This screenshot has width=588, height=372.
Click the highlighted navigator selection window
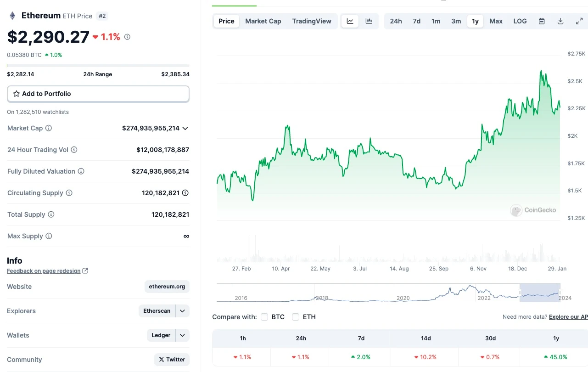(x=540, y=293)
